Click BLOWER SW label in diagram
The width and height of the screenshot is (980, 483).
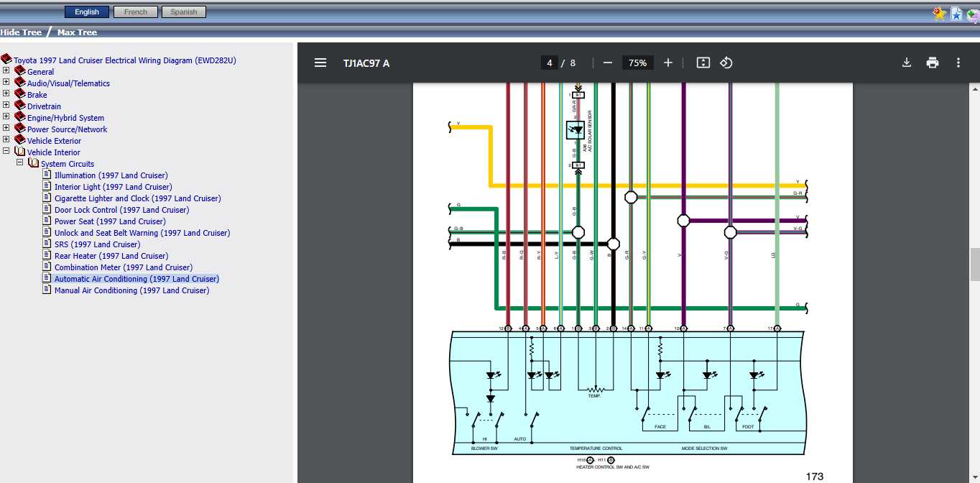tap(484, 448)
